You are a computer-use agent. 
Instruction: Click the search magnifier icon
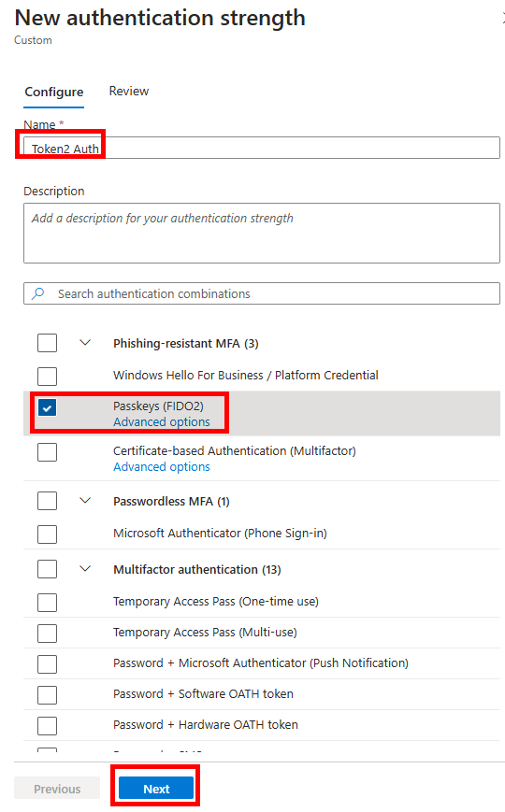tap(37, 293)
